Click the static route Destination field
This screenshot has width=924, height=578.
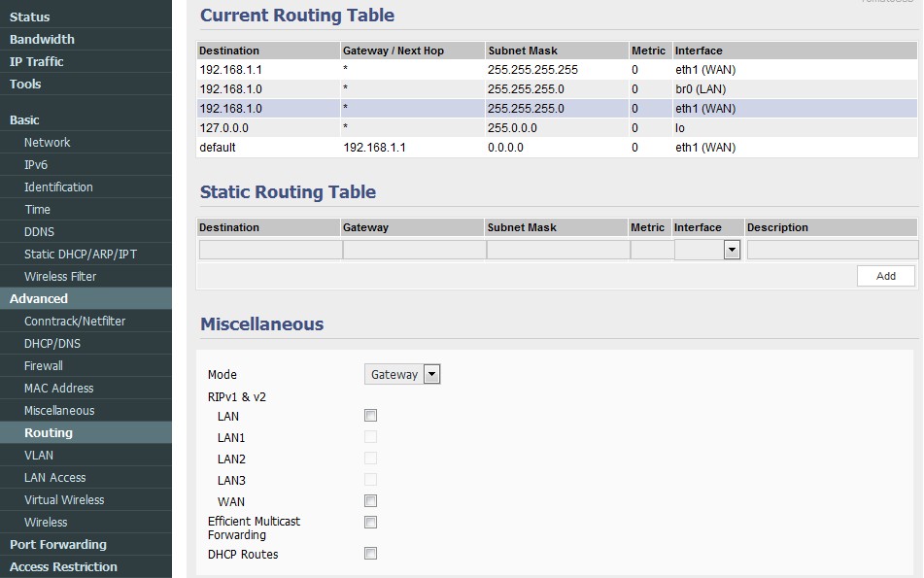pyautogui.click(x=270, y=250)
